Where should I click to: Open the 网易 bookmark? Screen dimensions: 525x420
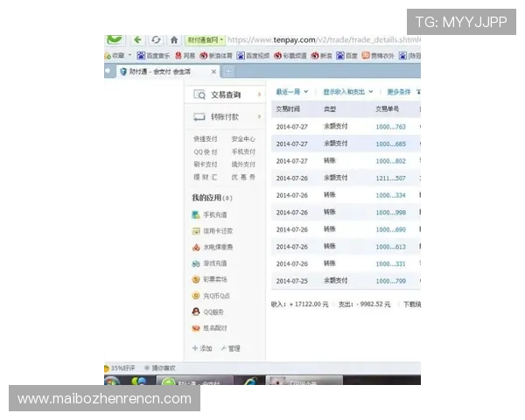pos(185,56)
